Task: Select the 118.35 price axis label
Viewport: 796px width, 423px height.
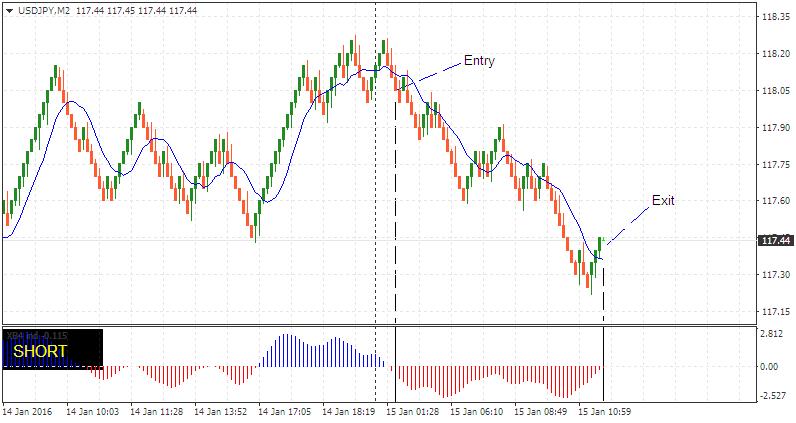Action: [x=776, y=17]
